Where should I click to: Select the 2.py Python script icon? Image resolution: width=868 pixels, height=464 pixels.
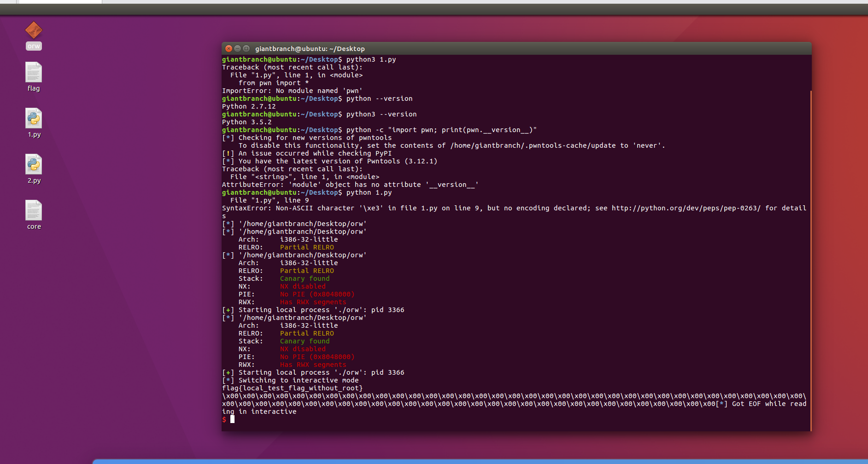(34, 165)
